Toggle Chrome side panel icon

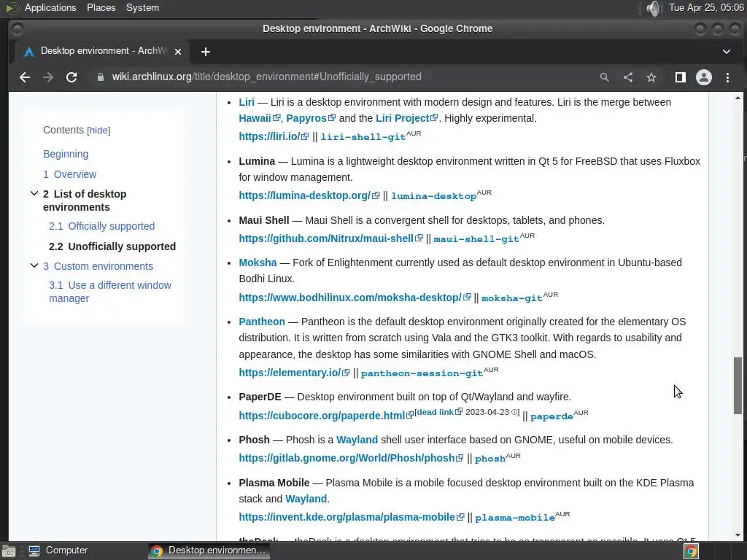[x=681, y=77]
